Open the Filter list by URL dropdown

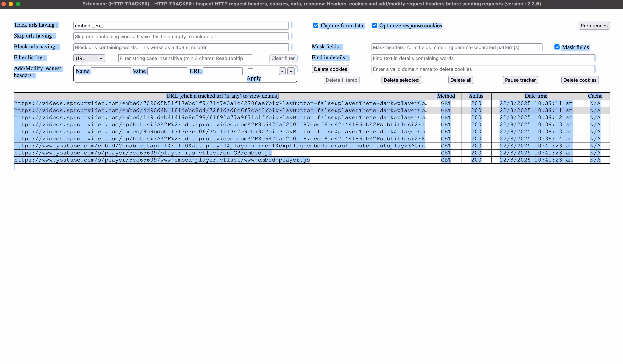89,58
